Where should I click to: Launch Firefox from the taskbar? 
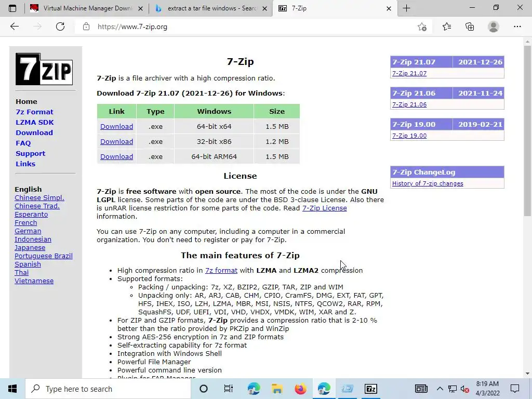[300, 389]
